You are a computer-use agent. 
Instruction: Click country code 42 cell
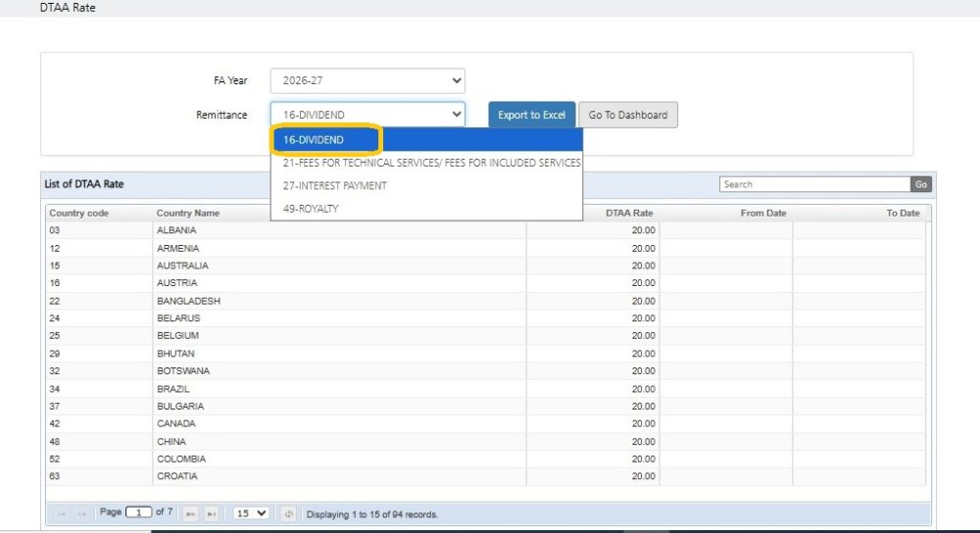coord(99,423)
